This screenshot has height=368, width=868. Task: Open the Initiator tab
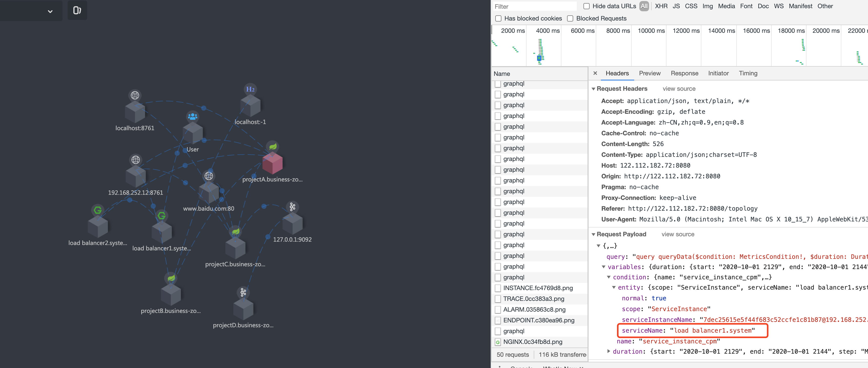[x=718, y=73]
